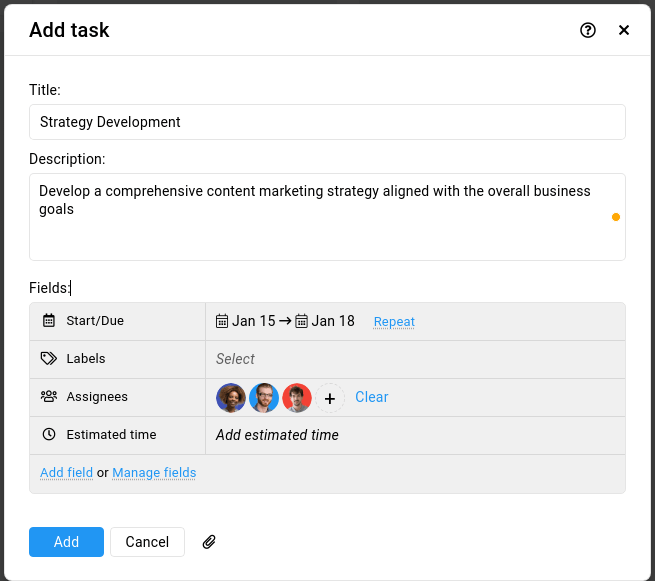Close the Add task dialog

coord(624,30)
